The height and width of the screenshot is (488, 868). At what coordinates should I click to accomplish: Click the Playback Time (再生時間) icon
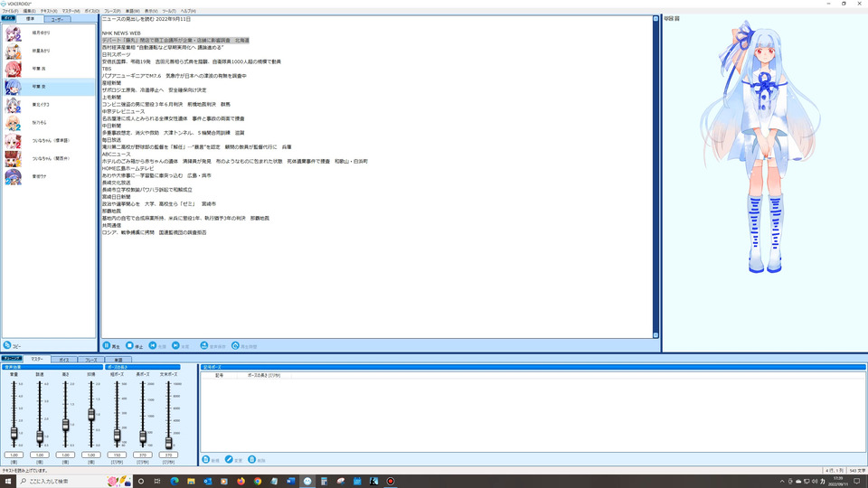tap(235, 345)
